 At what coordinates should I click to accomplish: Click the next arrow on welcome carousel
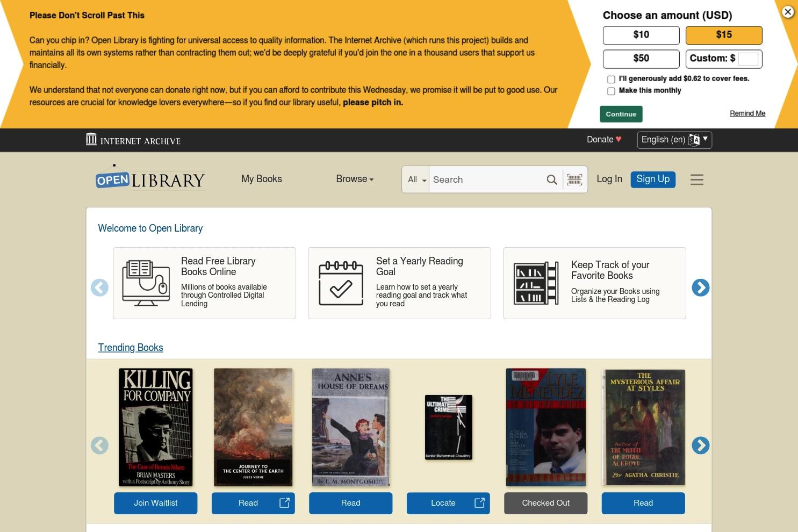point(700,287)
